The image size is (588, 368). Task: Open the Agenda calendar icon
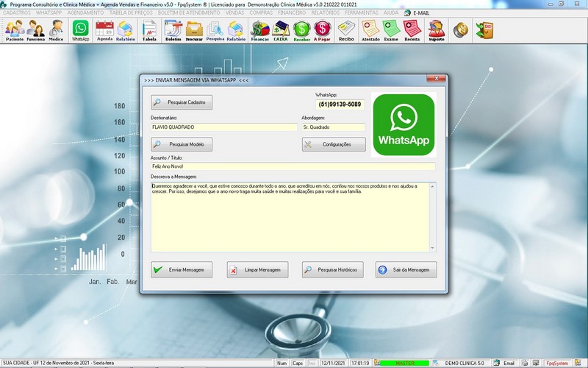(x=104, y=30)
